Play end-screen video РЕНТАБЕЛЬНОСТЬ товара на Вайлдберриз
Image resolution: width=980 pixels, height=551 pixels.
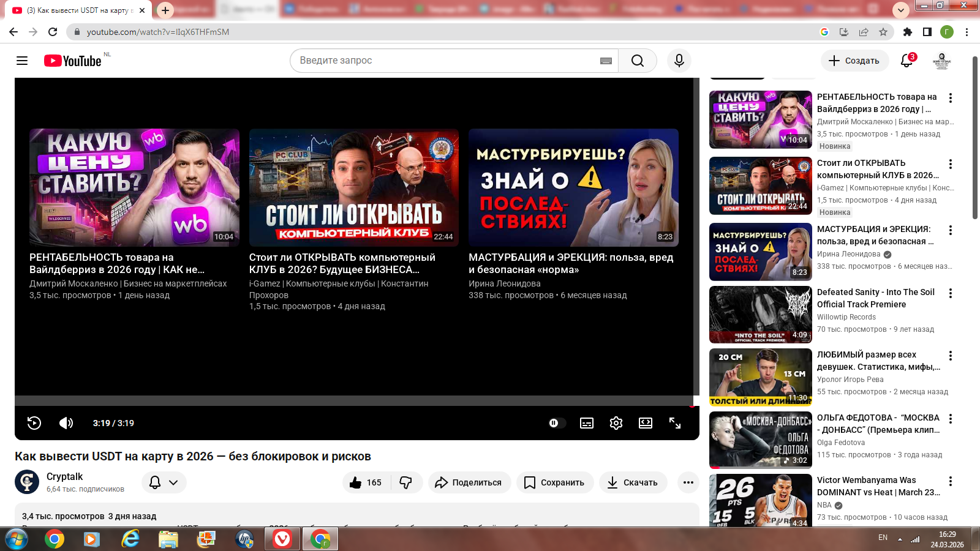[134, 187]
